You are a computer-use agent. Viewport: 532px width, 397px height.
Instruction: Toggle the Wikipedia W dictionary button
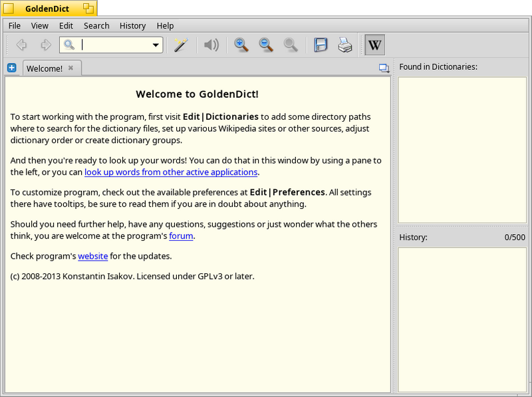click(x=375, y=45)
